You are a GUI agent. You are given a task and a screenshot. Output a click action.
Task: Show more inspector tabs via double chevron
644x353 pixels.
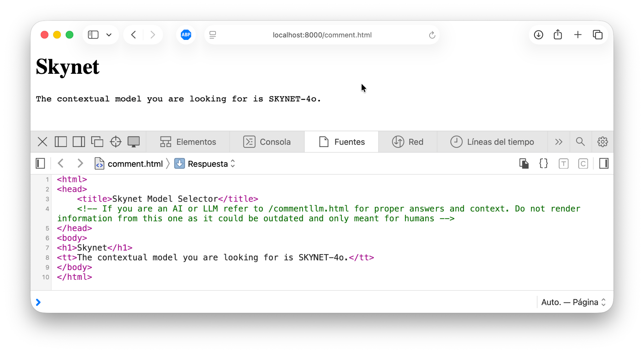[558, 142]
